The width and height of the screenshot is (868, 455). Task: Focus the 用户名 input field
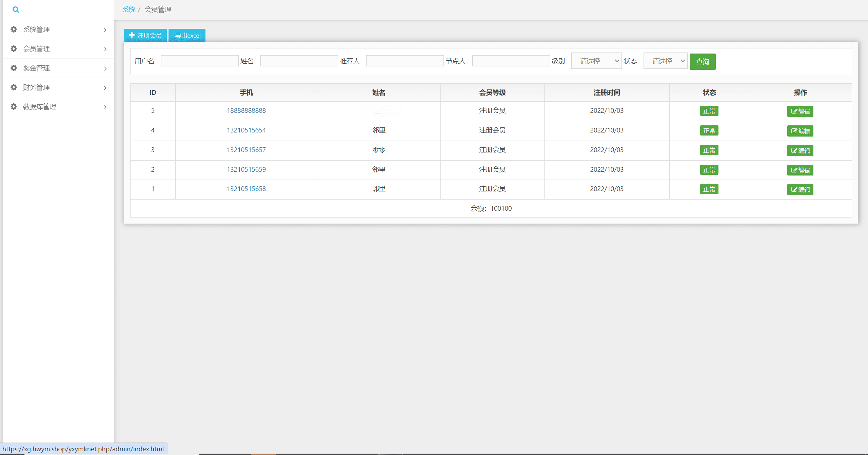200,61
